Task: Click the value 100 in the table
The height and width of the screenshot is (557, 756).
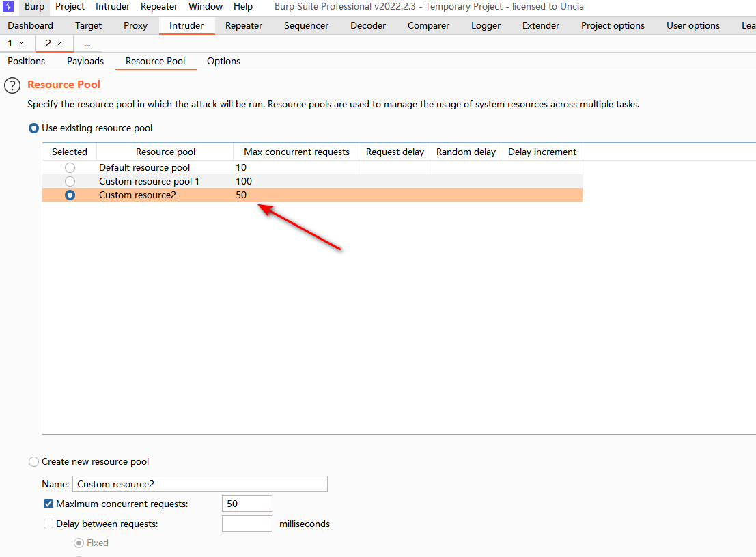Action: (244, 182)
